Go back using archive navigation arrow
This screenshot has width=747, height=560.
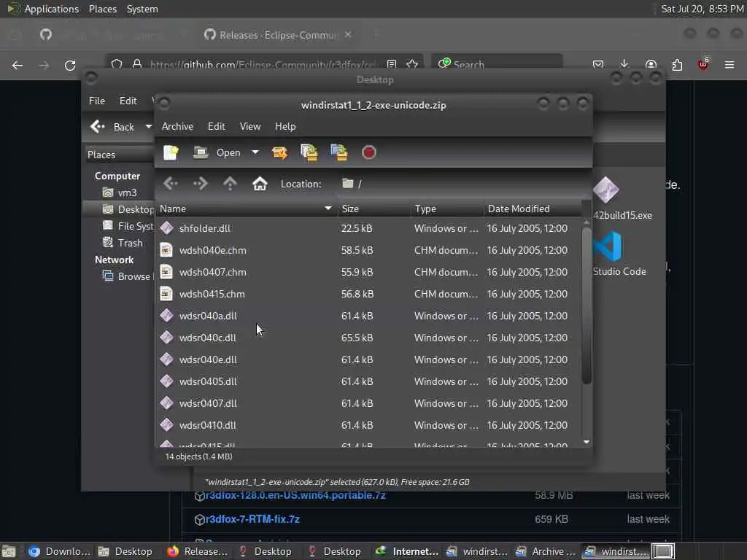[171, 183]
